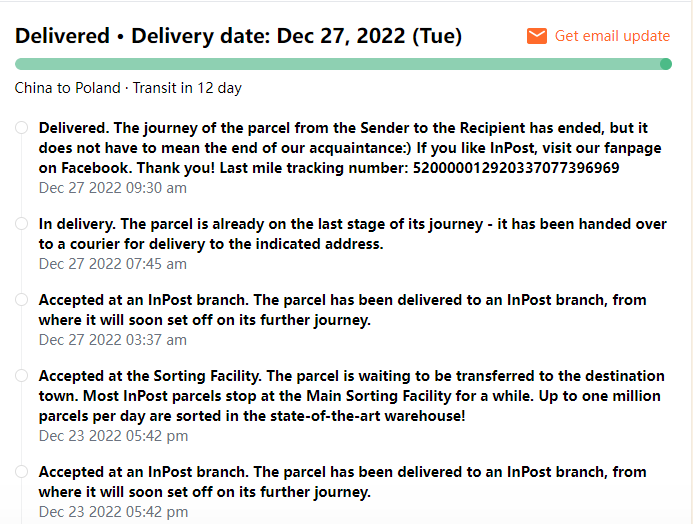Click the Dec 27 2022 09:30 am timestamp

(x=113, y=188)
